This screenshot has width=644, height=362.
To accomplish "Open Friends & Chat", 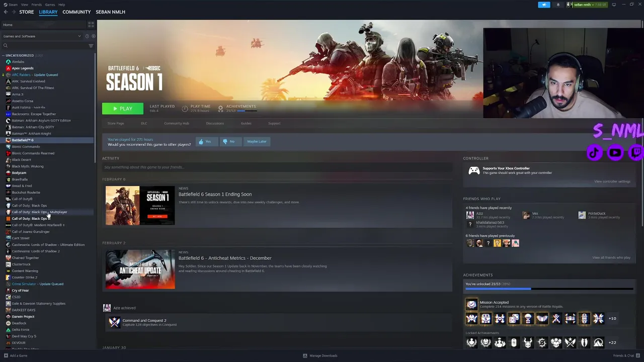I will (626, 355).
